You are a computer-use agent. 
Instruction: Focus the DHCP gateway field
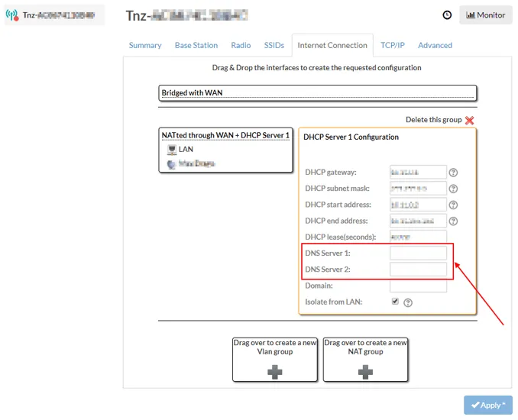418,172
